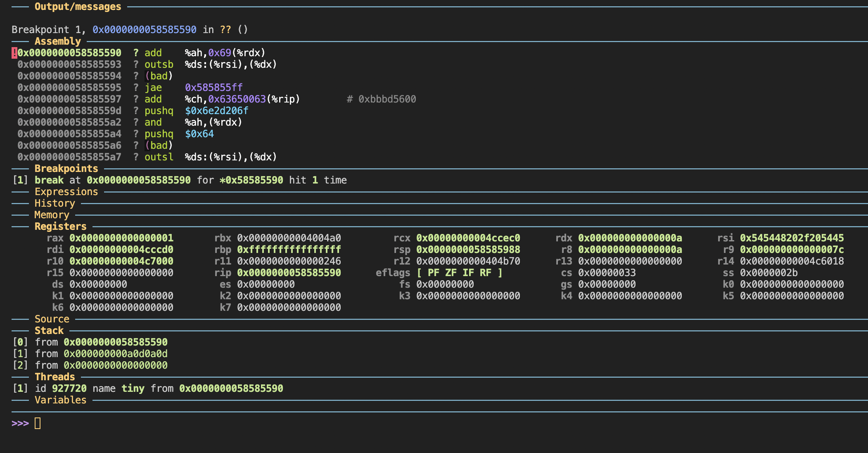The height and width of the screenshot is (453, 868).
Task: Click the Registers section header
Action: [x=60, y=226]
